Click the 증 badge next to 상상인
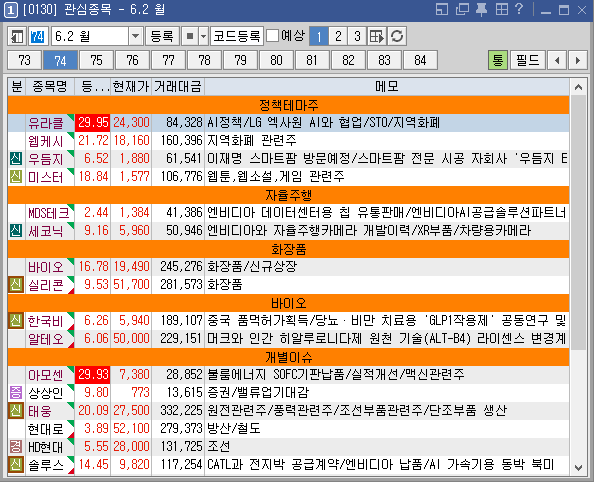Screen dimensions: 594x482 (x=16, y=393)
